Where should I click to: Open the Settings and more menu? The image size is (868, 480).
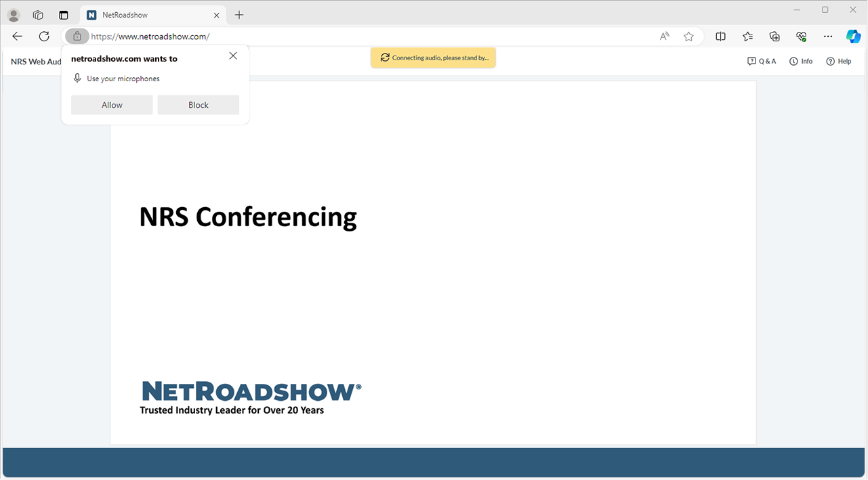point(827,36)
